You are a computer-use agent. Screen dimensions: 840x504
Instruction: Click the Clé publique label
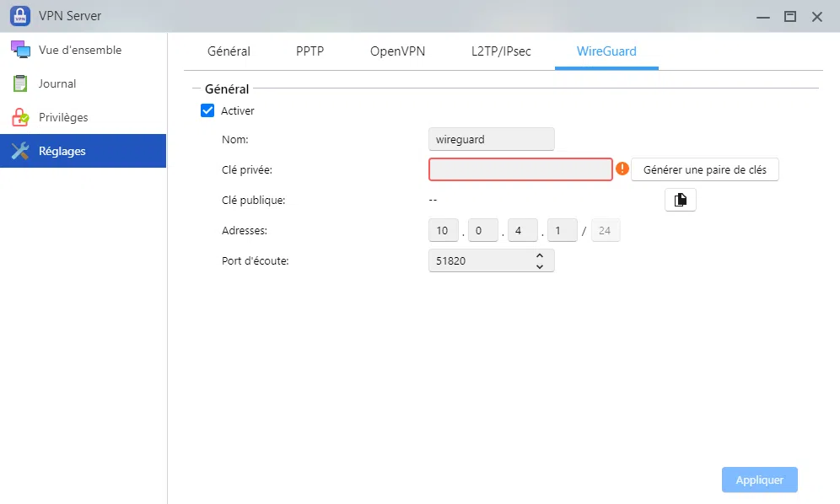coord(253,201)
